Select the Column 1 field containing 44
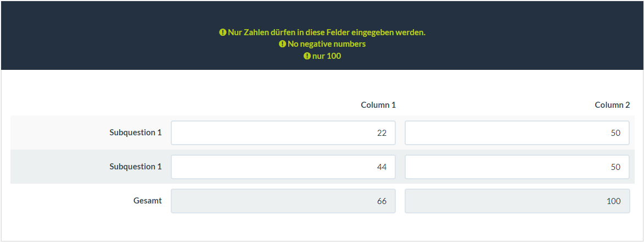644x242 pixels. [x=283, y=167]
